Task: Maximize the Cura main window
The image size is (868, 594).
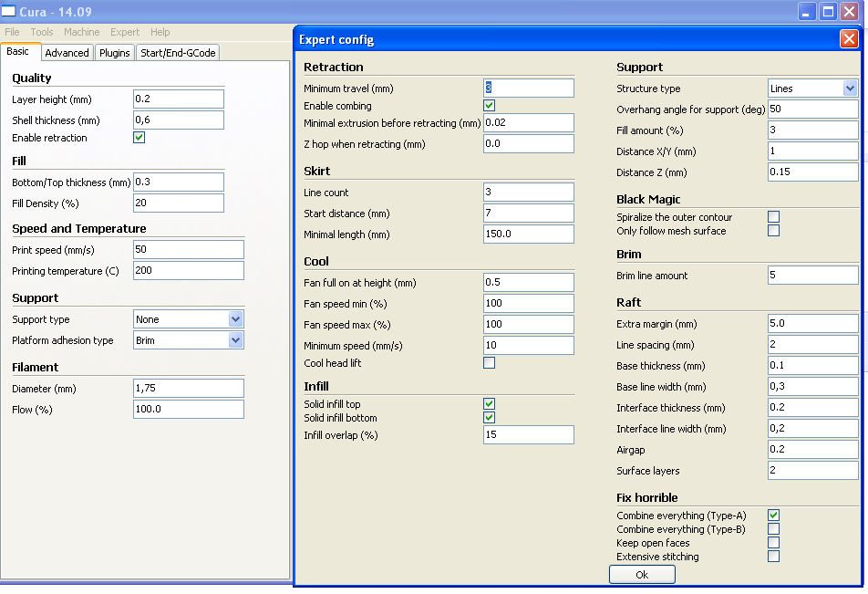Action: 828,11
